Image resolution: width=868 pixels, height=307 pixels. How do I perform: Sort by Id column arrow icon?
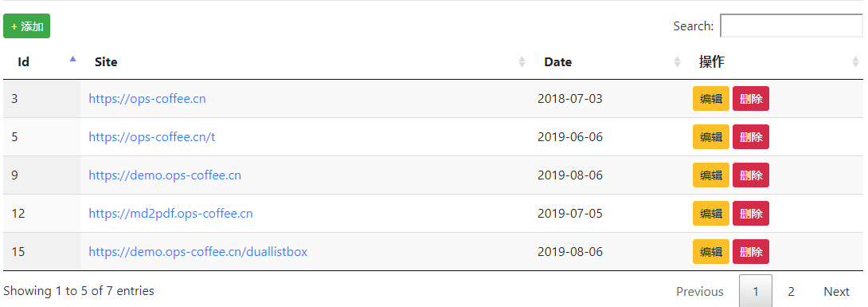coord(72,59)
